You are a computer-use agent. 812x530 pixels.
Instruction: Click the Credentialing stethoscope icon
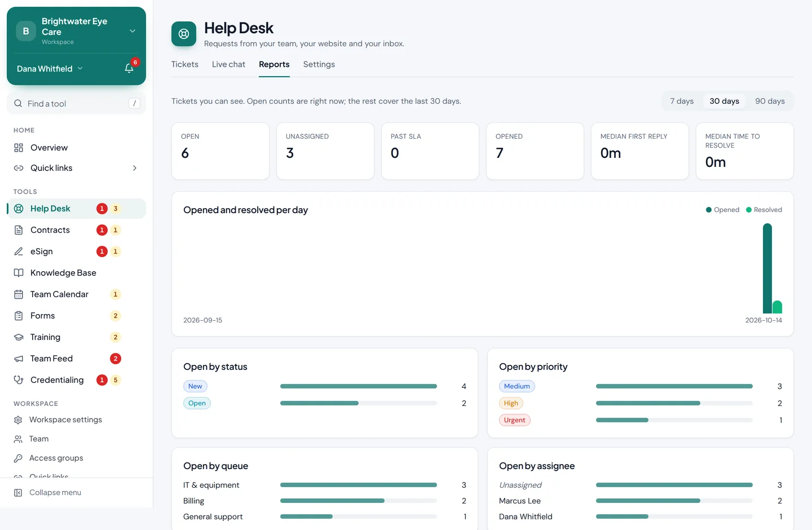tap(19, 380)
